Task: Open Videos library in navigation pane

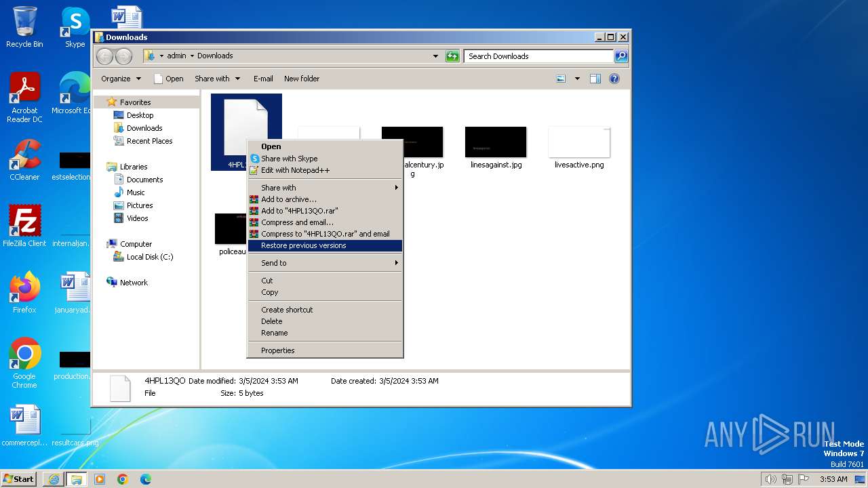Action: click(x=137, y=218)
